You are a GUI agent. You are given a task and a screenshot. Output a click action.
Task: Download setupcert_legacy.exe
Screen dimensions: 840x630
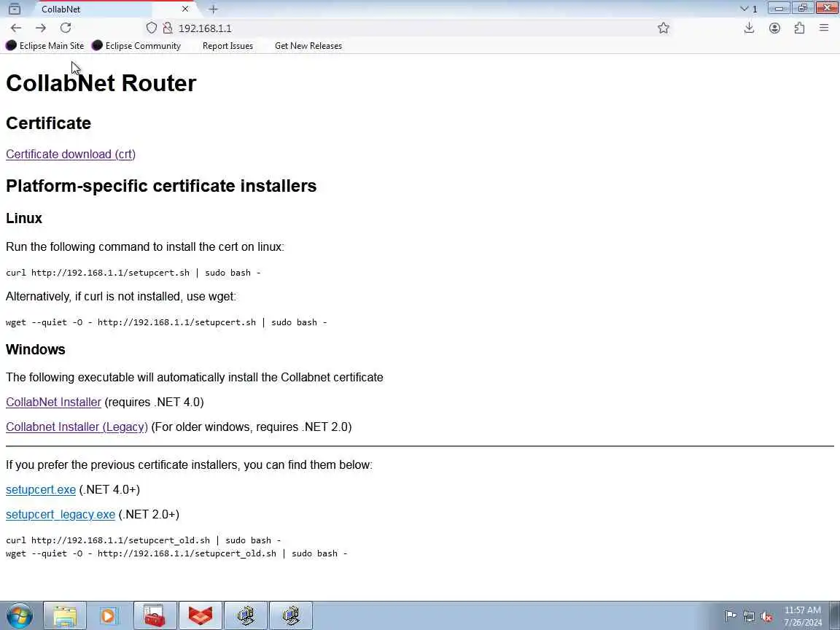point(61,514)
